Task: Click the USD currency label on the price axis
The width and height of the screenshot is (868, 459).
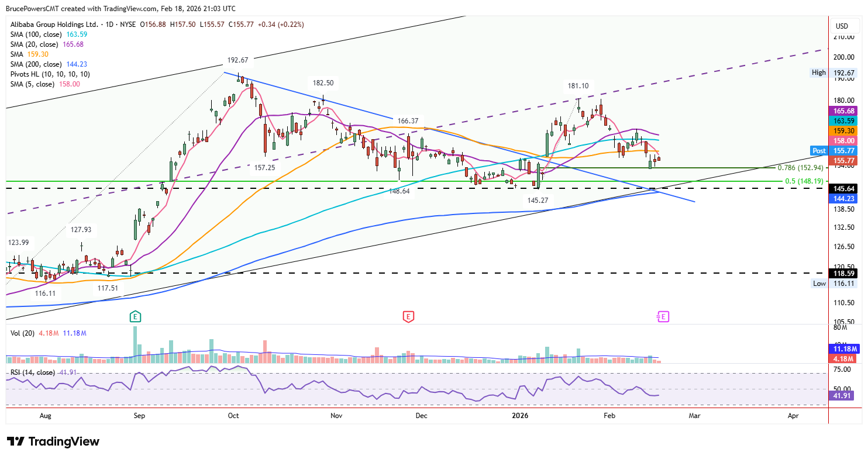Action: pyautogui.click(x=842, y=26)
